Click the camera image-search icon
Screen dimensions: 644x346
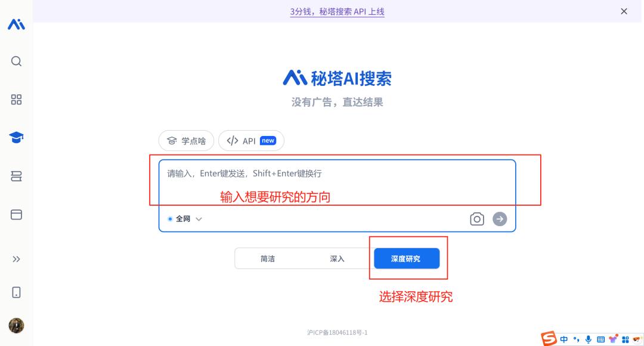point(477,219)
